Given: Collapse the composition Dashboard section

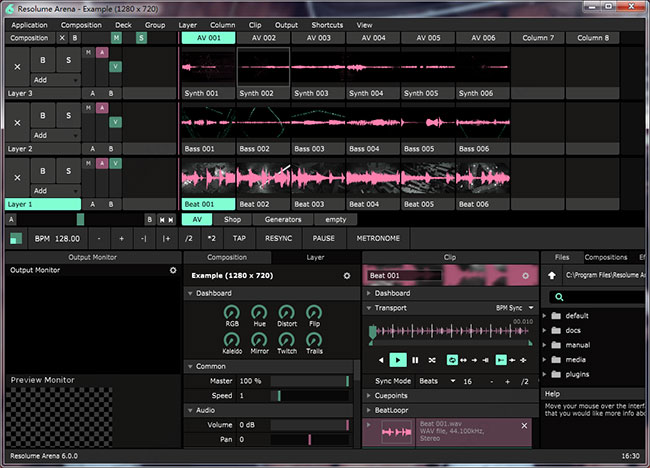Looking at the screenshot, I should tap(190, 293).
